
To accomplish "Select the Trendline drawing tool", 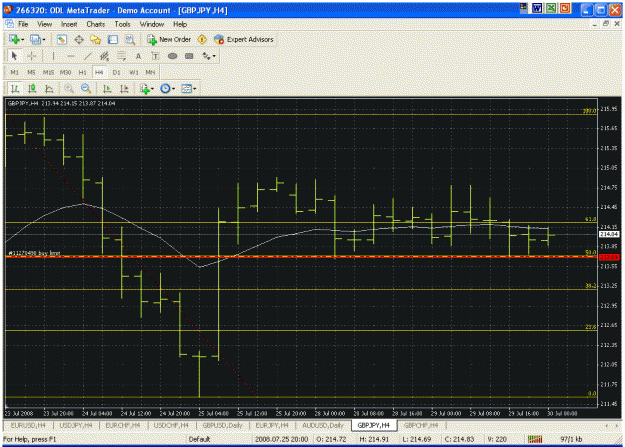I will tap(88, 56).
